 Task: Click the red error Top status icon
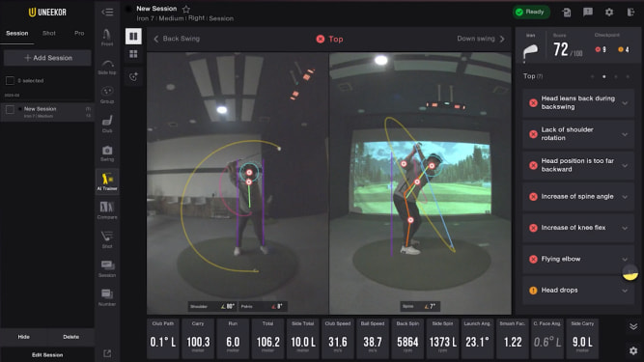click(321, 39)
